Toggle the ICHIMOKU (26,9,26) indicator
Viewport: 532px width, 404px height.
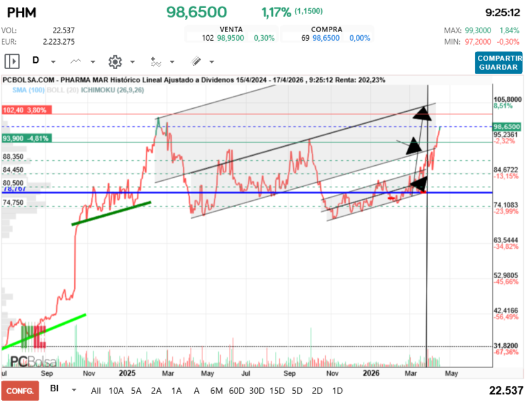point(109,91)
